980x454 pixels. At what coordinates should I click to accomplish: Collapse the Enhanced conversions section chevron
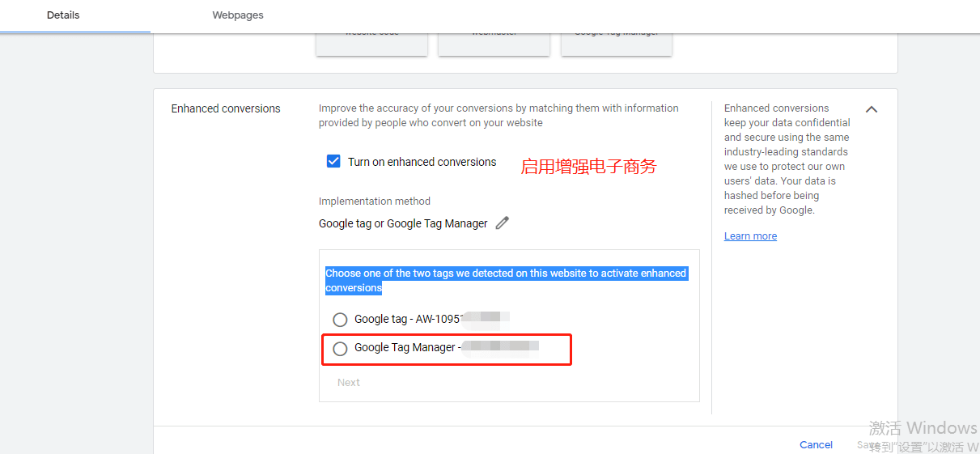click(872, 109)
